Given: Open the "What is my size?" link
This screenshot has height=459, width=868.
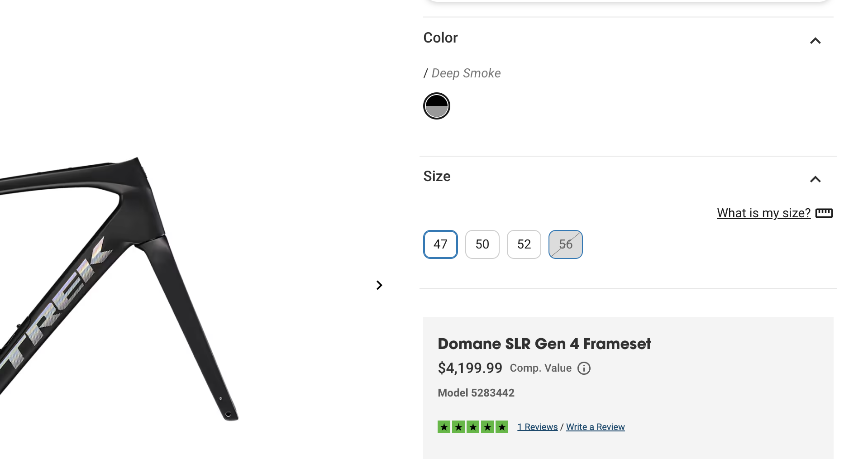Looking at the screenshot, I should pyautogui.click(x=763, y=213).
